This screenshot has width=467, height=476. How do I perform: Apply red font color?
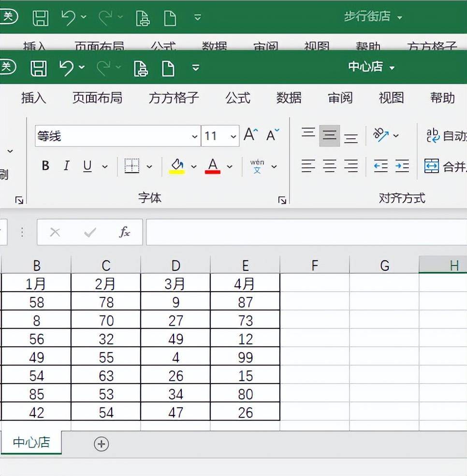(x=213, y=166)
